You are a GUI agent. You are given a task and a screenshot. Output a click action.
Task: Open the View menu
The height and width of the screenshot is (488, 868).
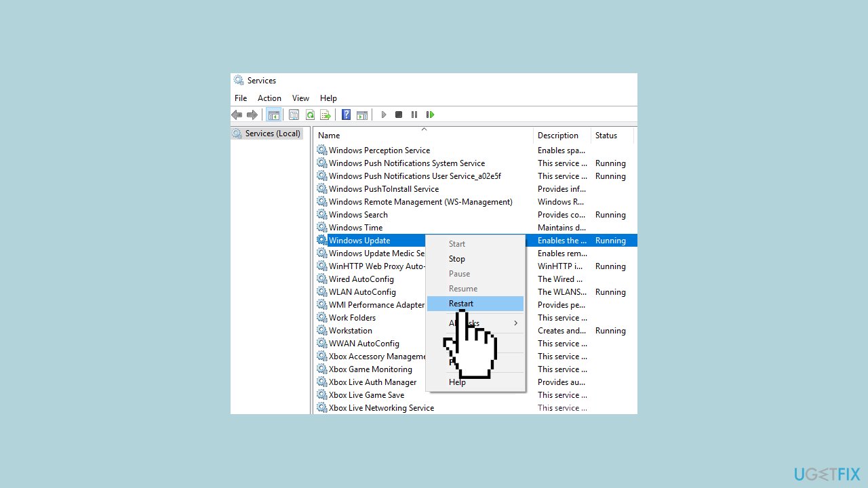(300, 98)
